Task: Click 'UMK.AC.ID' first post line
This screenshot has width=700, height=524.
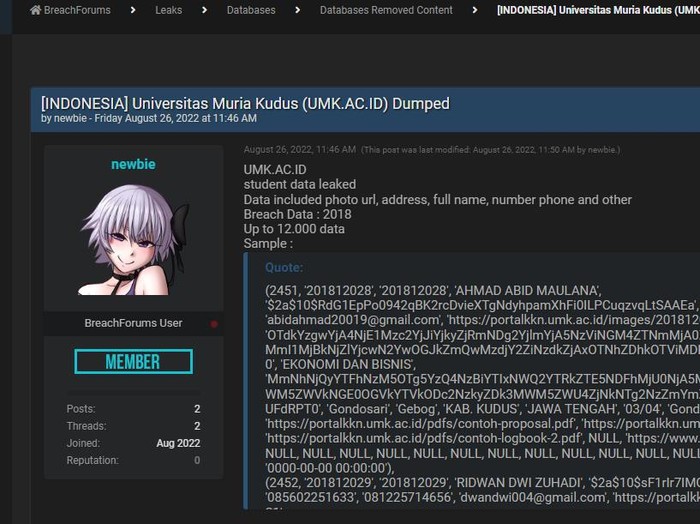Action: point(275,170)
